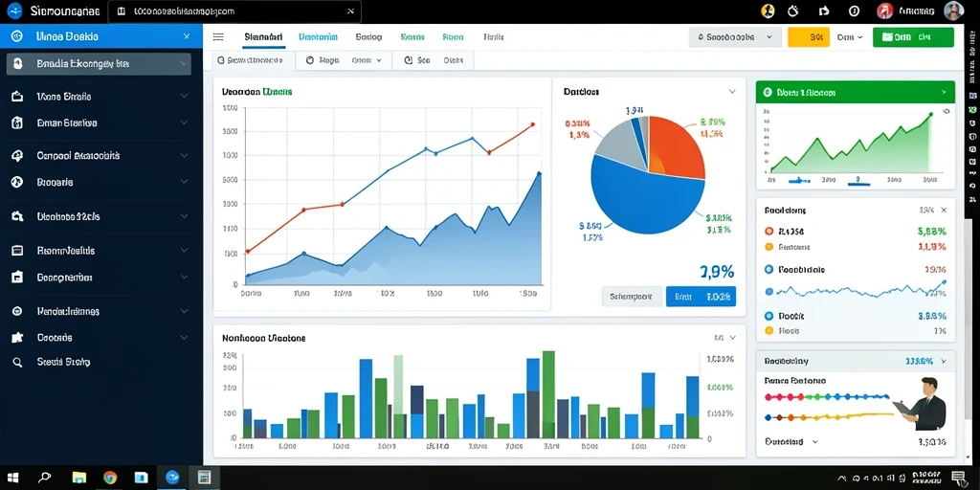
Task: Select the last yellow circle legend marker
Action: coord(769,331)
